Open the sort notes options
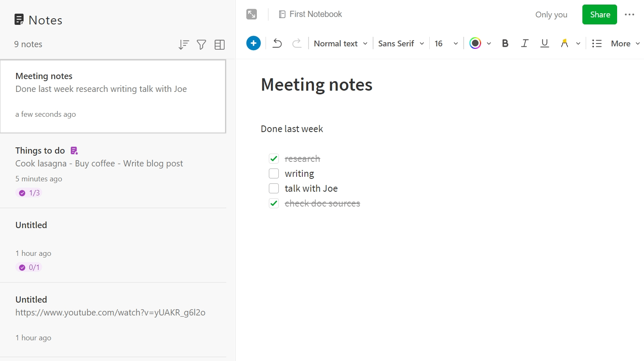This screenshot has height=361, width=644. click(184, 44)
